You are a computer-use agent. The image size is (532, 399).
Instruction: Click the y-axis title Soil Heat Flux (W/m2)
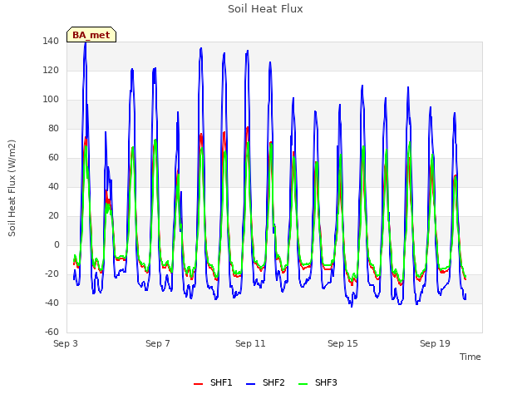click(x=12, y=188)
